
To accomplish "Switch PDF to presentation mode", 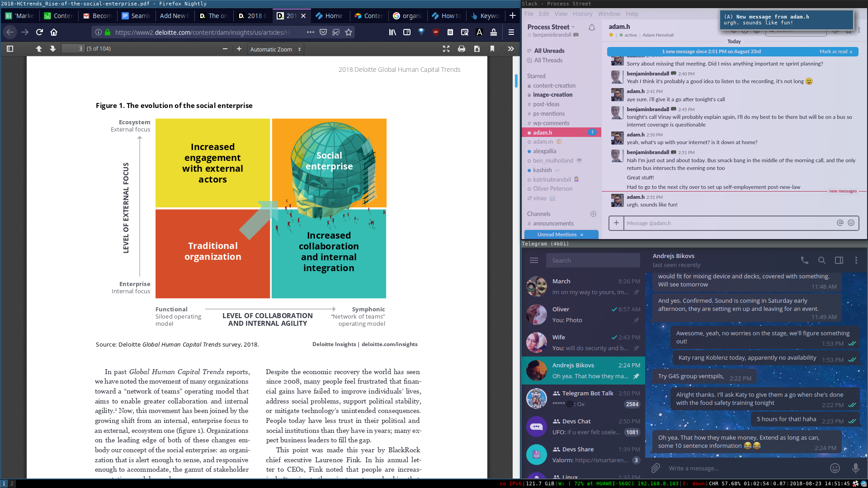I will (446, 49).
